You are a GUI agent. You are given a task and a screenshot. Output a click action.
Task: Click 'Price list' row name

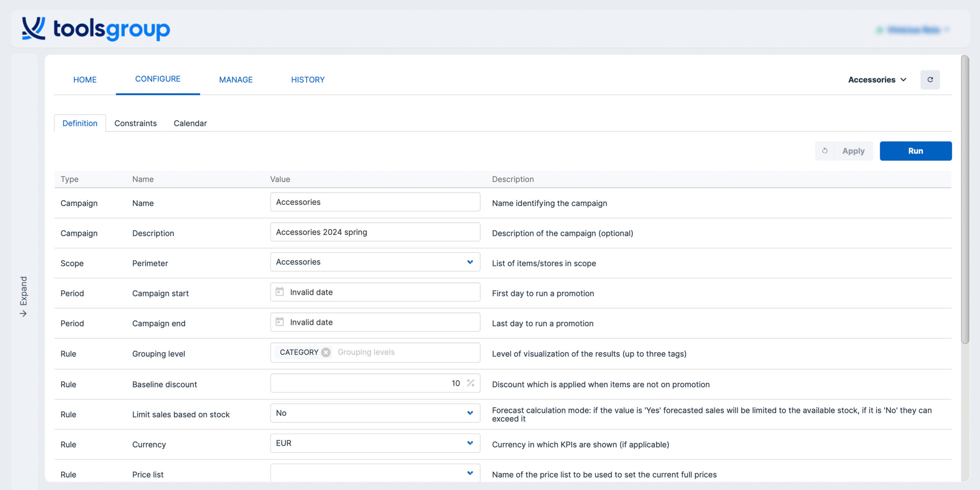[x=148, y=474]
